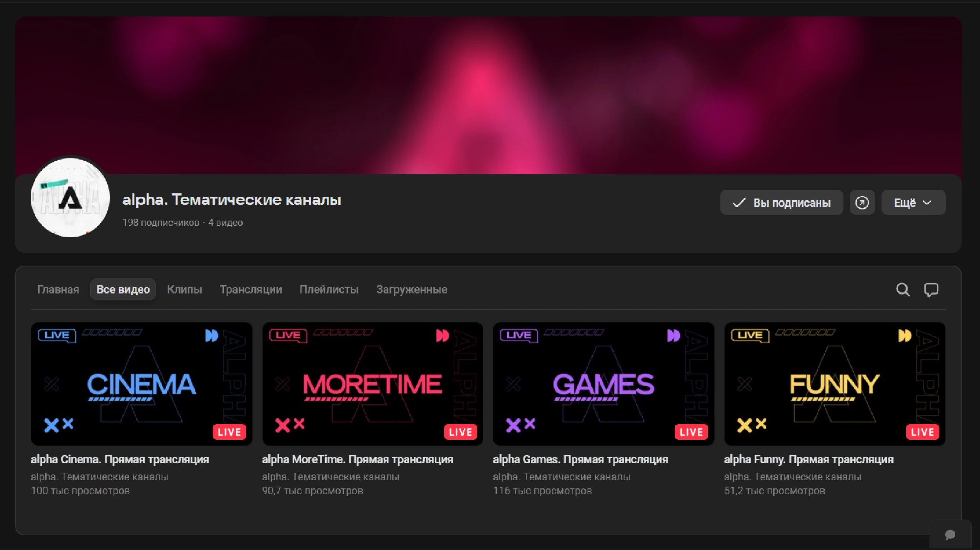Image resolution: width=980 pixels, height=550 pixels.
Task: Open the channel comments speech bubble icon
Action: coord(931,290)
